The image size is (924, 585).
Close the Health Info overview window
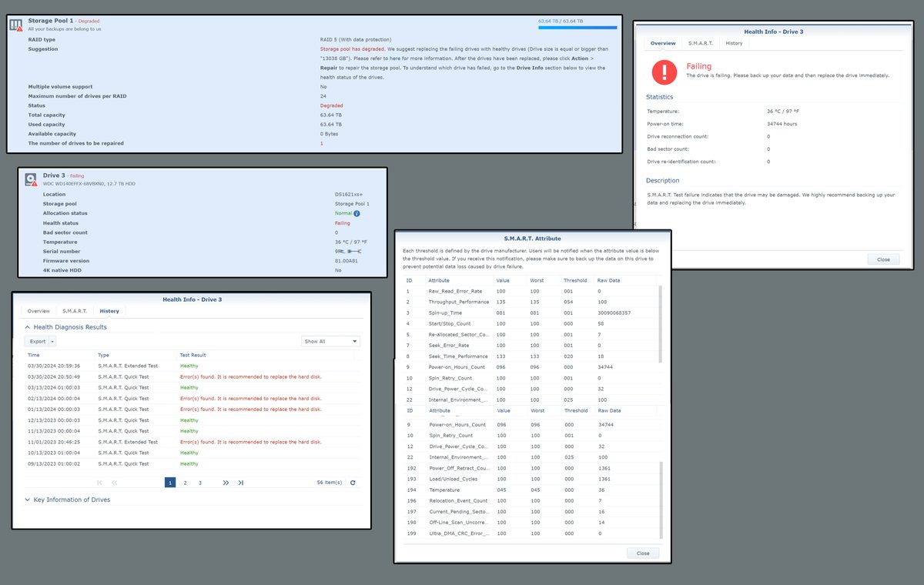pyautogui.click(x=883, y=259)
